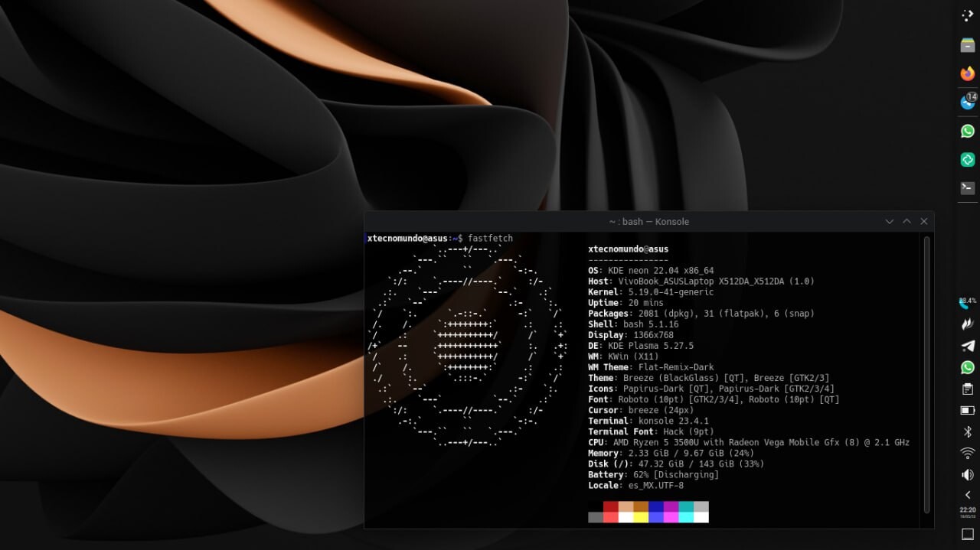Open Telegram from the system tray
Viewport: 980px width, 550px height.
[968, 346]
